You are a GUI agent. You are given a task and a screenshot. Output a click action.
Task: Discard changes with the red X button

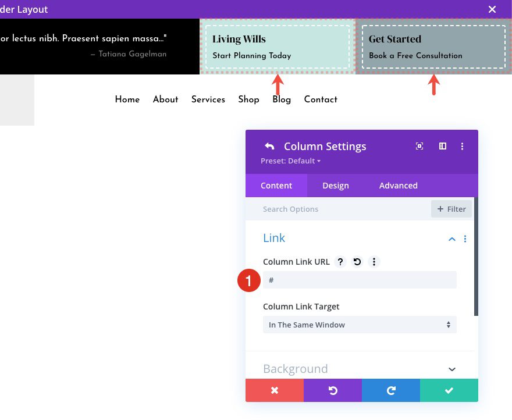(x=275, y=390)
